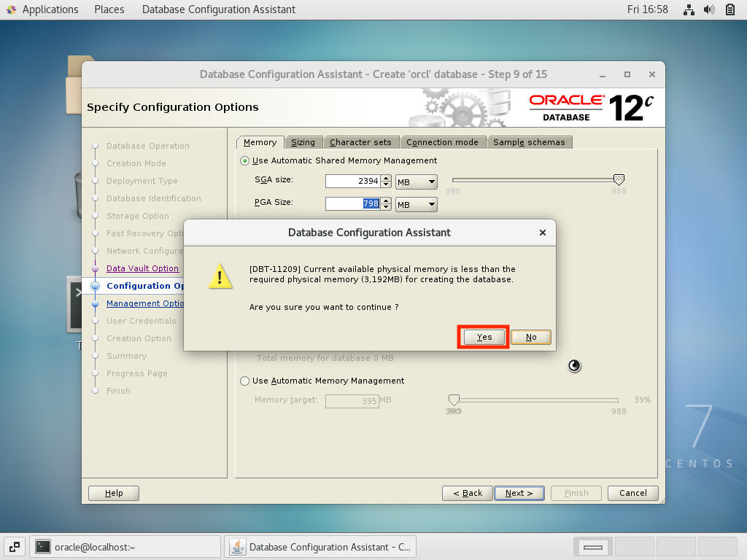Click the Help button
Screen dimensions: 747x560
tap(114, 493)
